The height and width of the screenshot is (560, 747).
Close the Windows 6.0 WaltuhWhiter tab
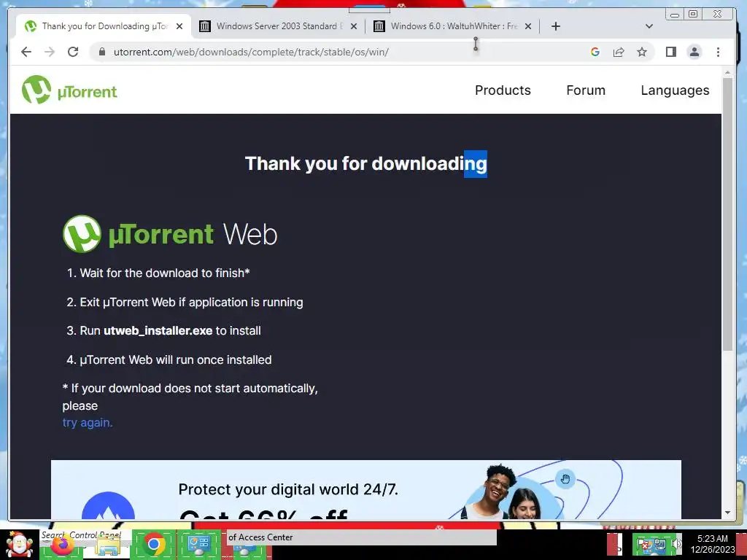[x=528, y=26]
